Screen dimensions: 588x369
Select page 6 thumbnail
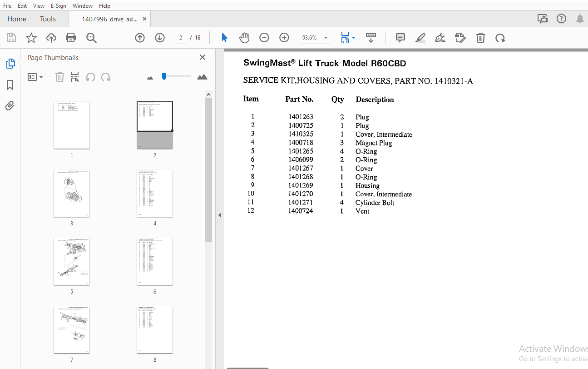pyautogui.click(x=155, y=261)
